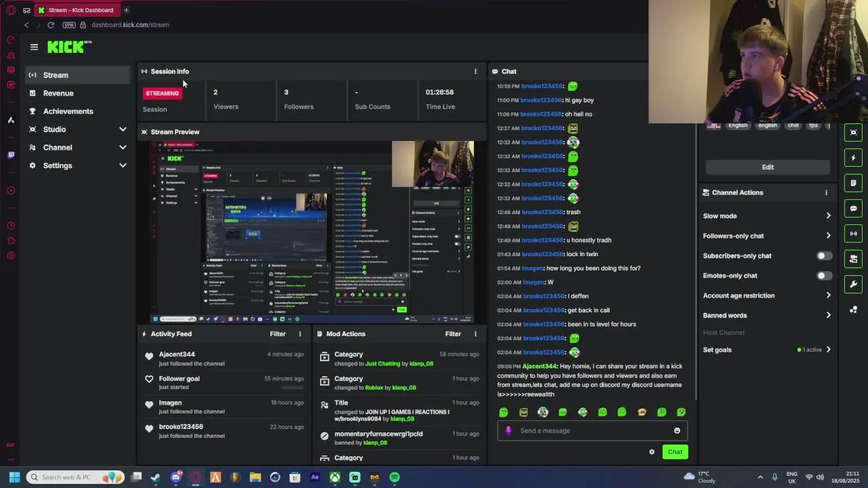Pick the last emote in quick-emote row
Viewport: 868px width, 488px height.
click(x=682, y=412)
